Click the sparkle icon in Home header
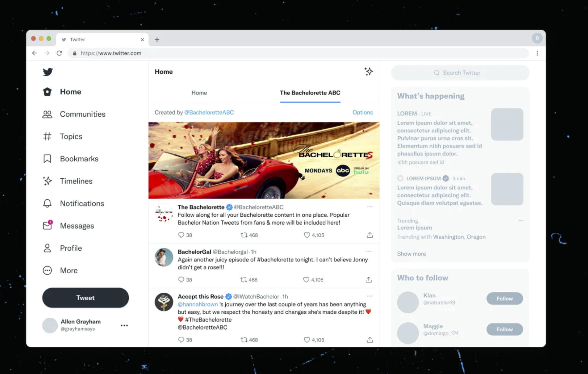 (369, 71)
